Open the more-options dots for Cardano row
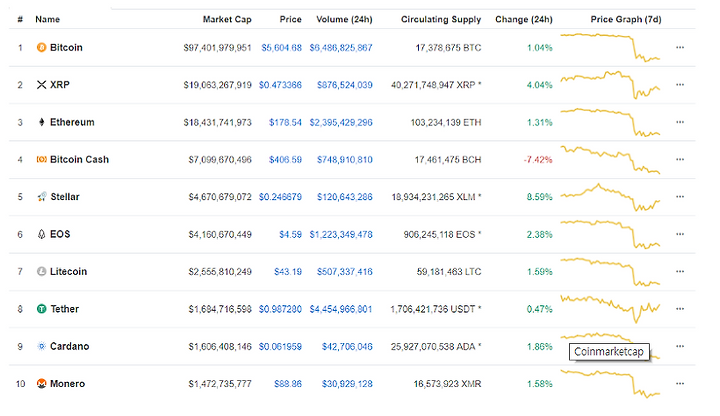 [680, 346]
